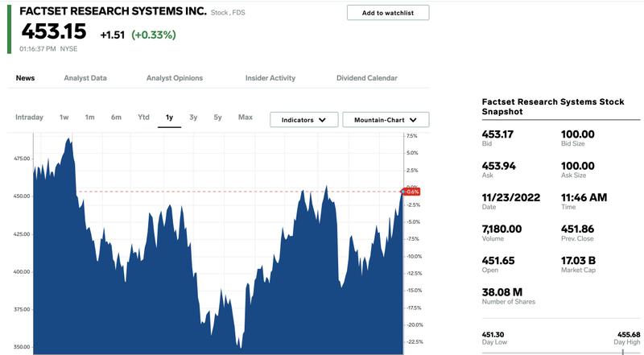Viewport: 644px width, 355px height.
Task: Open the Analyst Opinions tab
Action: 175,78
